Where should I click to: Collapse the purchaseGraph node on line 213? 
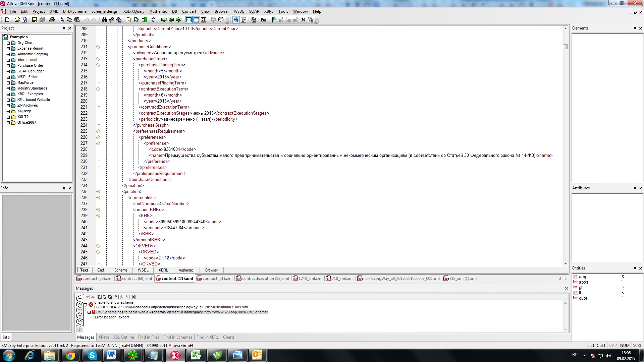point(98,59)
